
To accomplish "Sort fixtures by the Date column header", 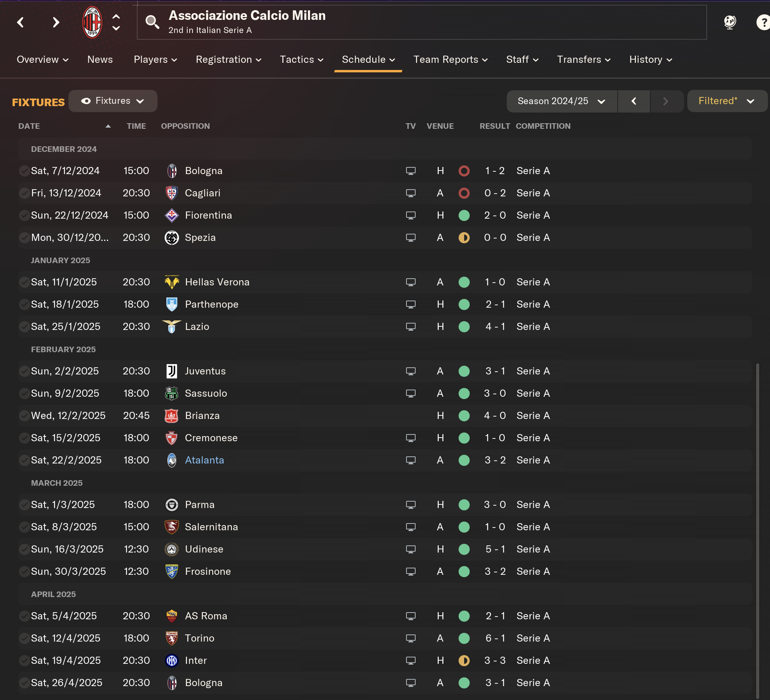I will click(29, 126).
